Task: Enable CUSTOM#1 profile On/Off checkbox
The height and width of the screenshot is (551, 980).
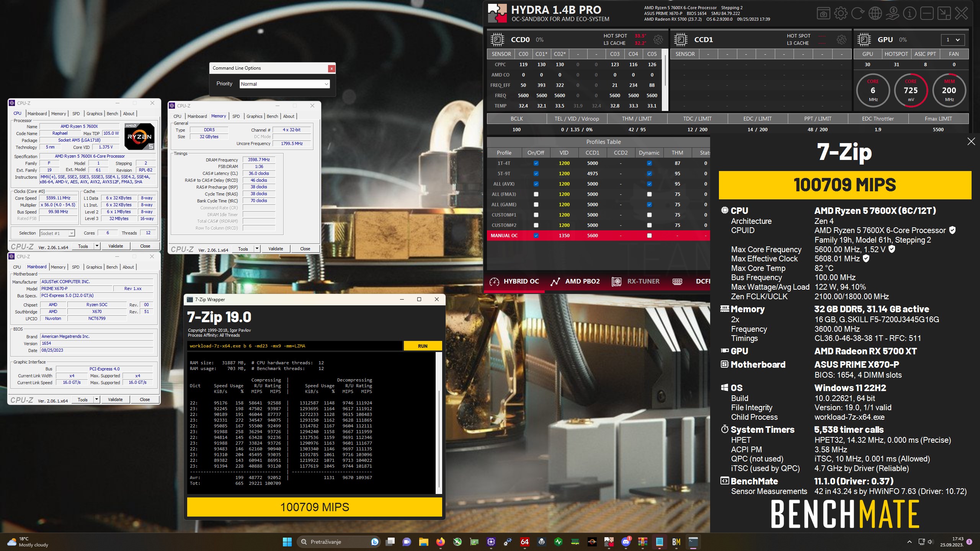Action: click(536, 215)
